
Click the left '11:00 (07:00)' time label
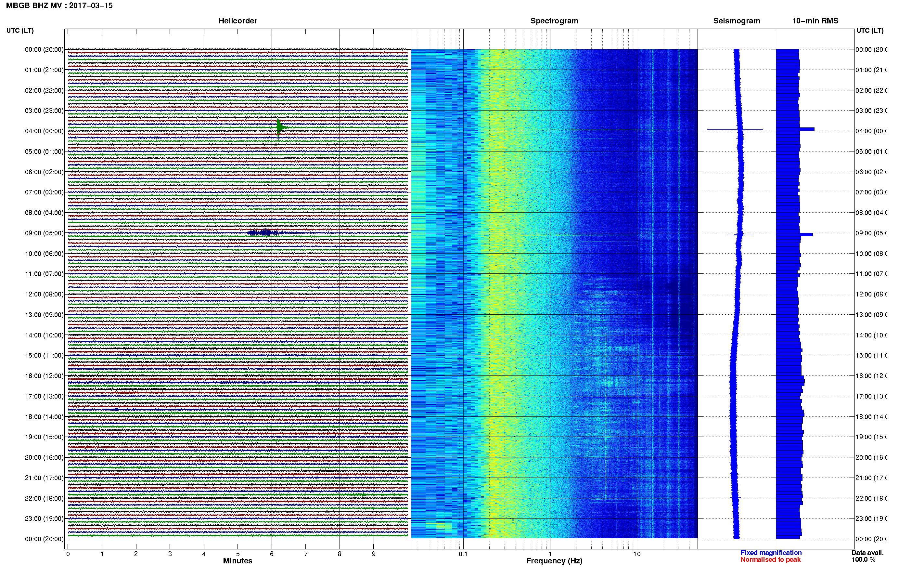pyautogui.click(x=44, y=274)
